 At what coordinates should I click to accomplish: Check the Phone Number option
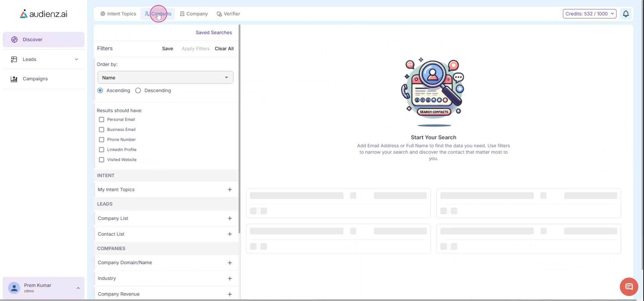coord(102,140)
